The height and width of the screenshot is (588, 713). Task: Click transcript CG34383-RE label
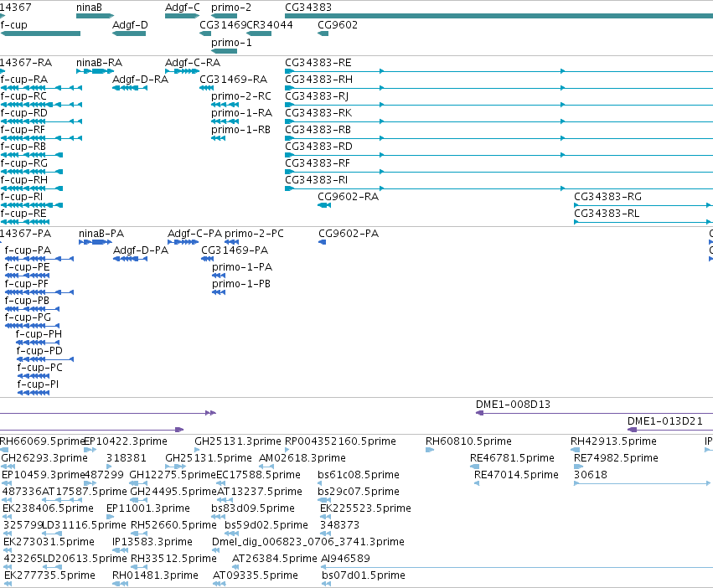pyautogui.click(x=318, y=62)
